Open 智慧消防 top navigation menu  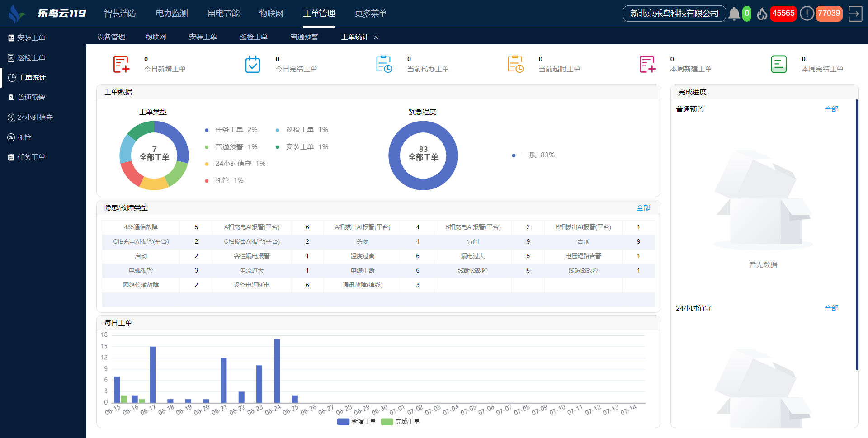tap(120, 14)
